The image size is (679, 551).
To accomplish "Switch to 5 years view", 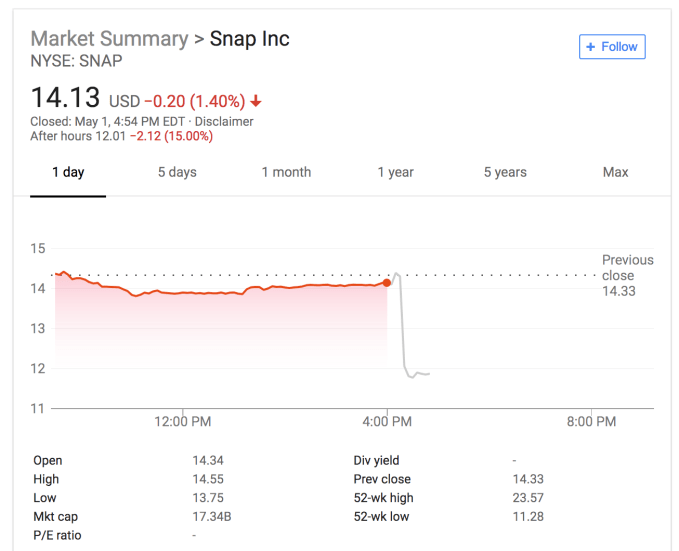I will [x=505, y=172].
